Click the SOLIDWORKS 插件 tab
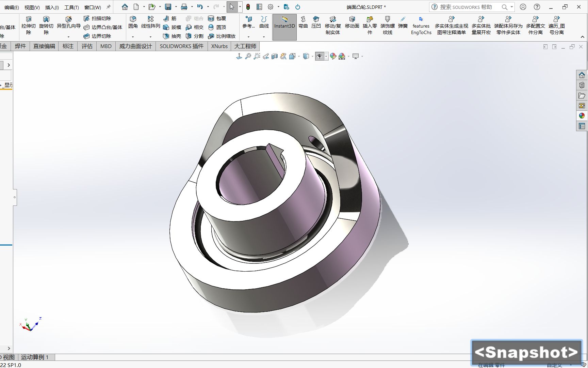588x368 pixels. [181, 46]
